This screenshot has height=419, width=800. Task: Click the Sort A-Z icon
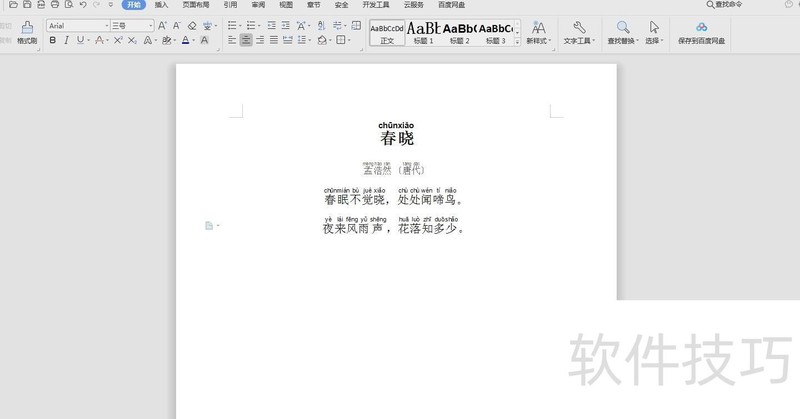pos(321,25)
